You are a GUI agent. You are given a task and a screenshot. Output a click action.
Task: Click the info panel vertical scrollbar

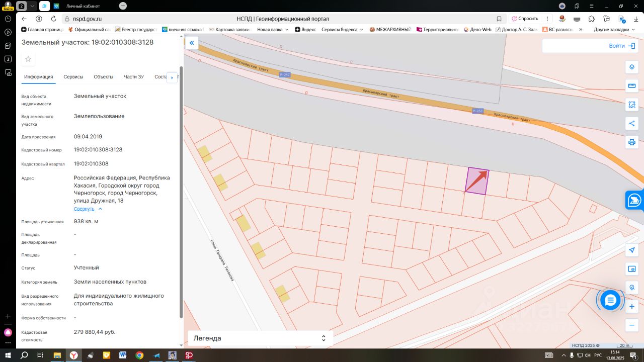(181, 191)
